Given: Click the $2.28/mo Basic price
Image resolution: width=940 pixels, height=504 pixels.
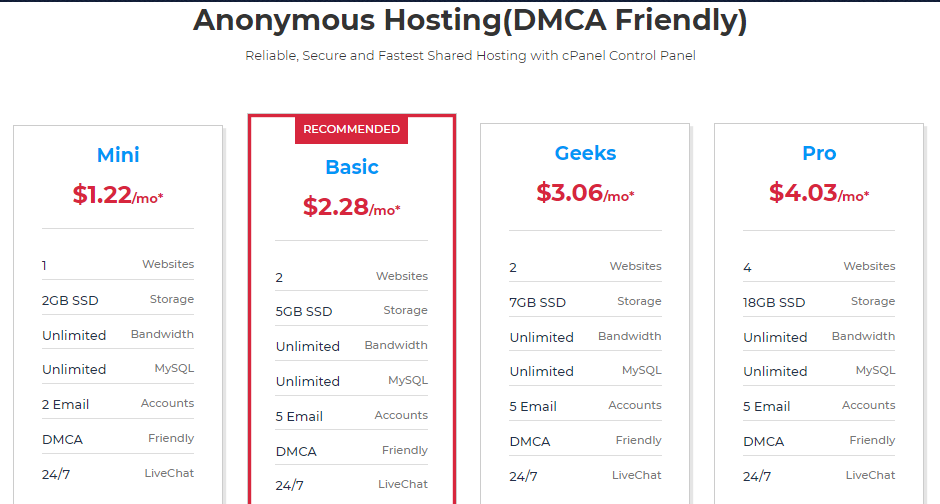Looking at the screenshot, I should [351, 208].
